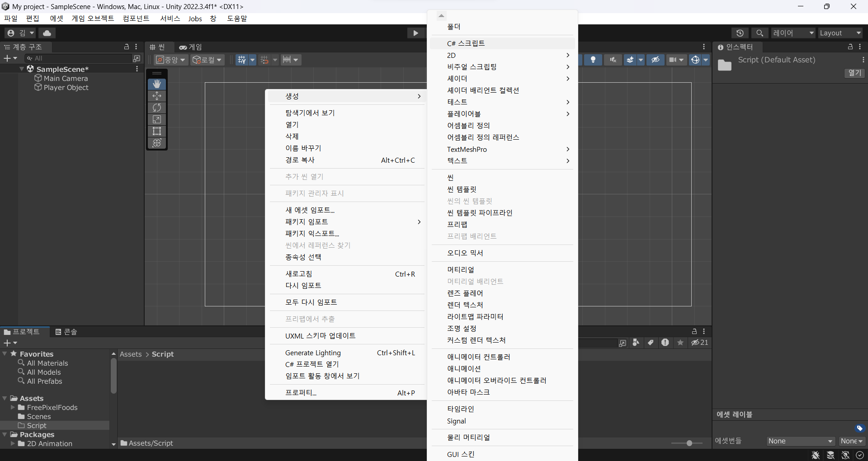Open the 셰이더 submenu

(x=503, y=79)
